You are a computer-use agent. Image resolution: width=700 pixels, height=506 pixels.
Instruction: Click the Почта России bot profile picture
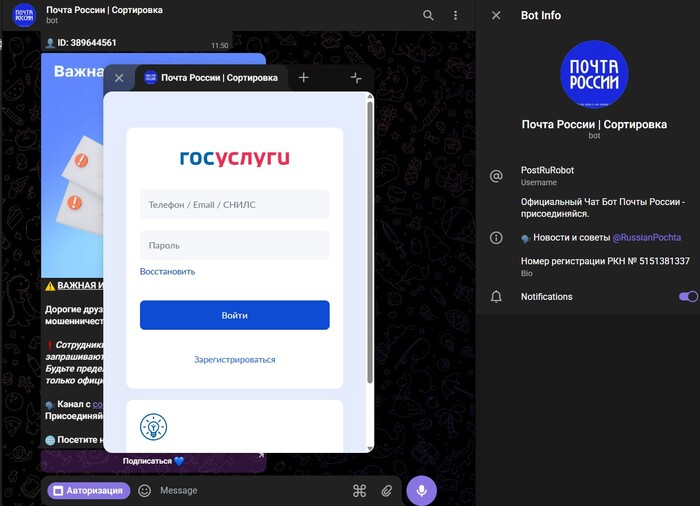(x=594, y=74)
